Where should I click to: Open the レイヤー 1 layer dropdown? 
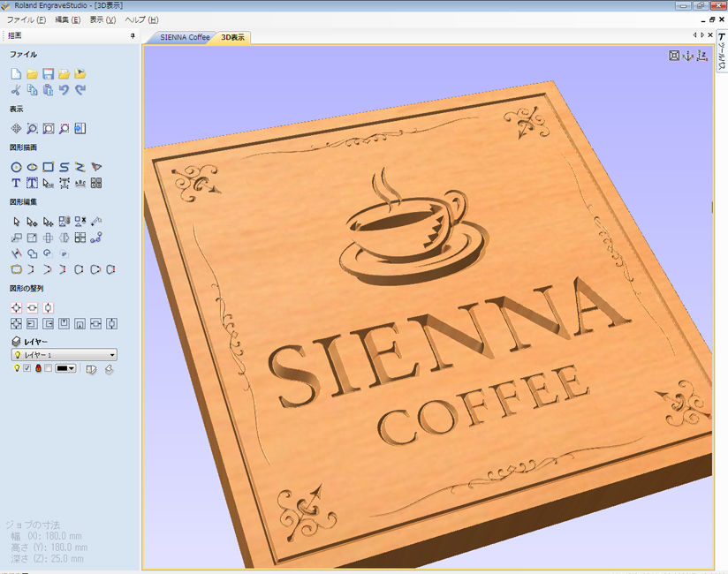tap(112, 355)
